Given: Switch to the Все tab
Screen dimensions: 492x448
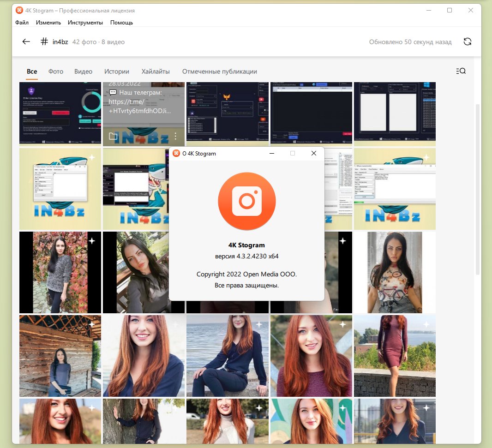Looking at the screenshot, I should tap(32, 72).
